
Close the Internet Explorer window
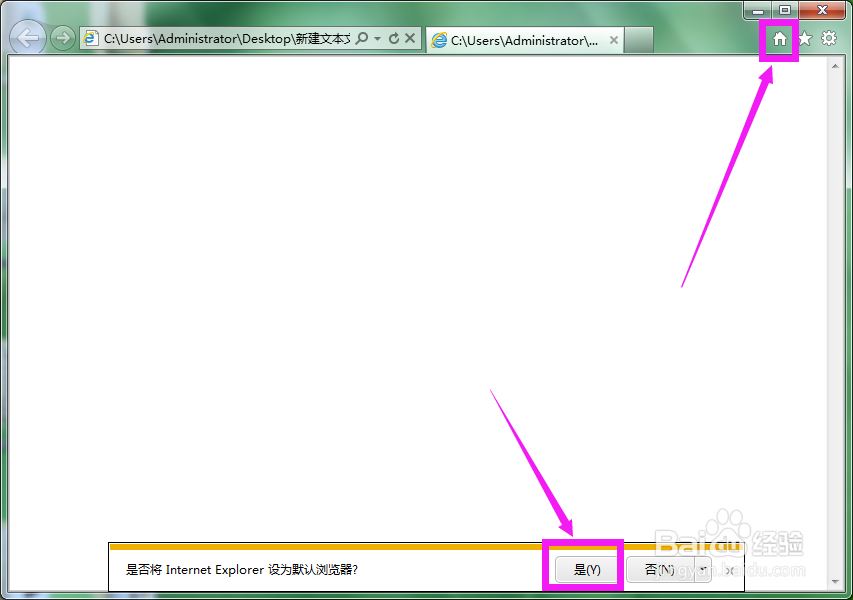[x=822, y=10]
